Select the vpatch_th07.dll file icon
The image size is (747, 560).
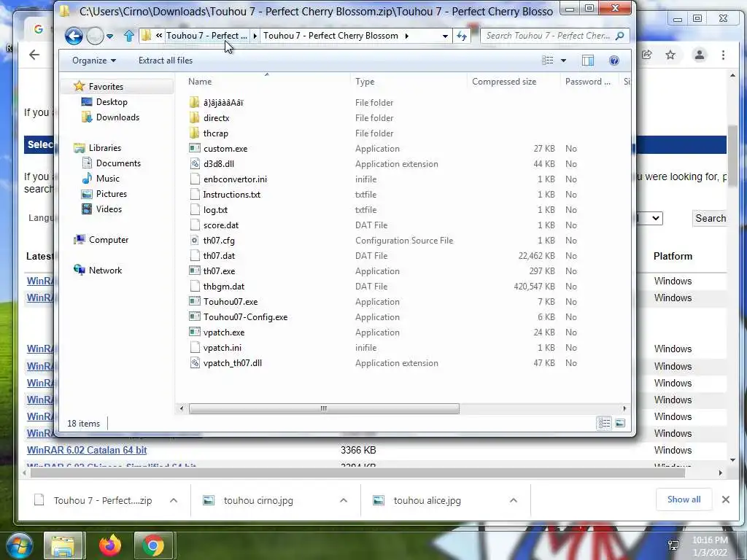[x=194, y=363]
